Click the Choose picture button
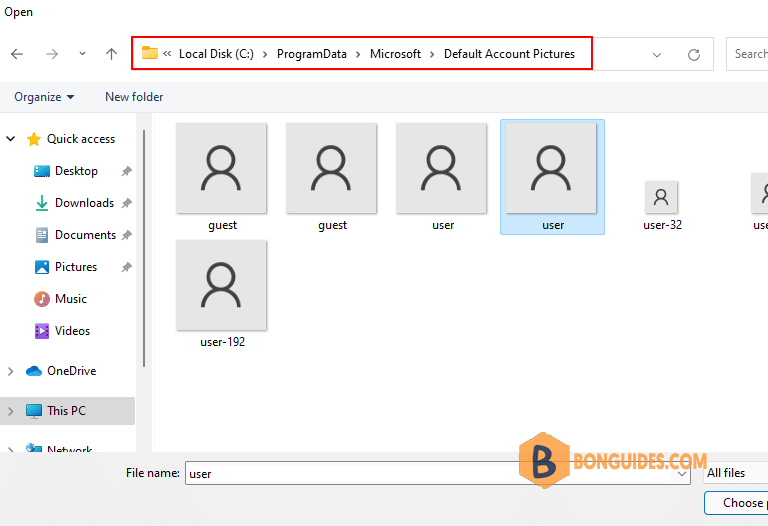The width and height of the screenshot is (768, 526). (736, 503)
